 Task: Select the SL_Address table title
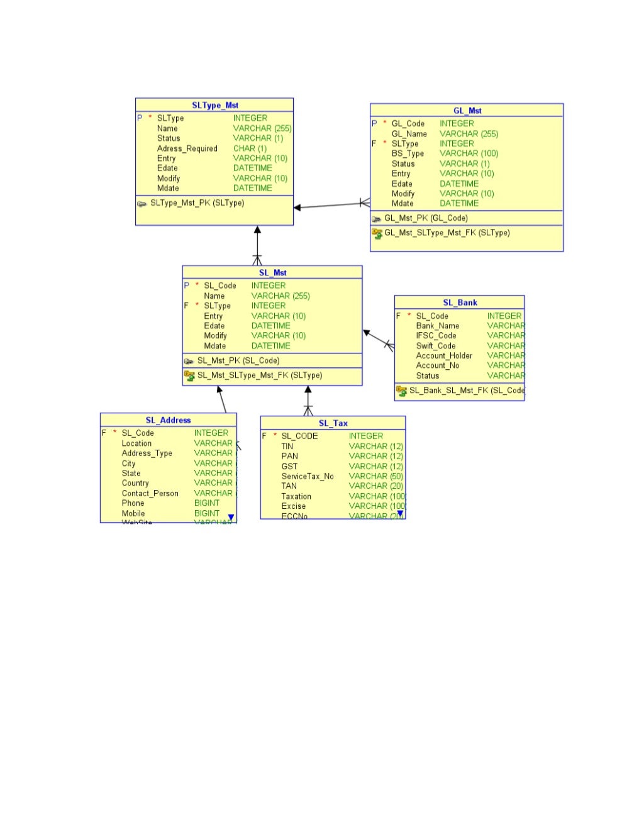coord(168,420)
